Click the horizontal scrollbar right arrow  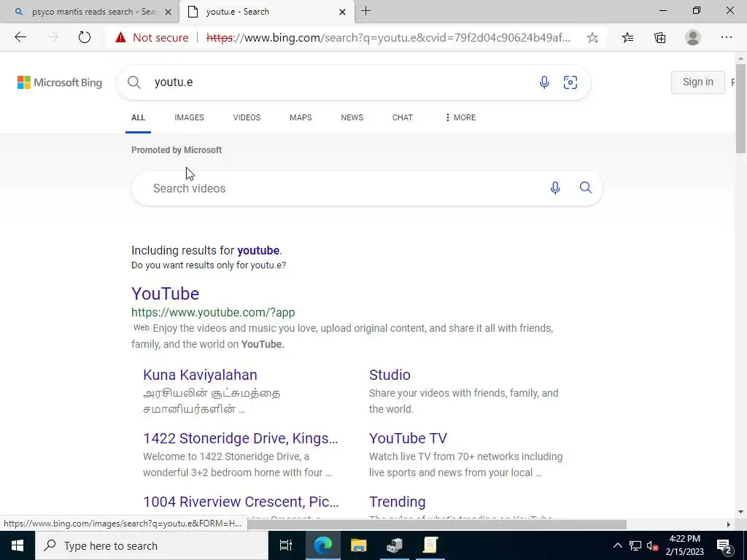(728, 524)
